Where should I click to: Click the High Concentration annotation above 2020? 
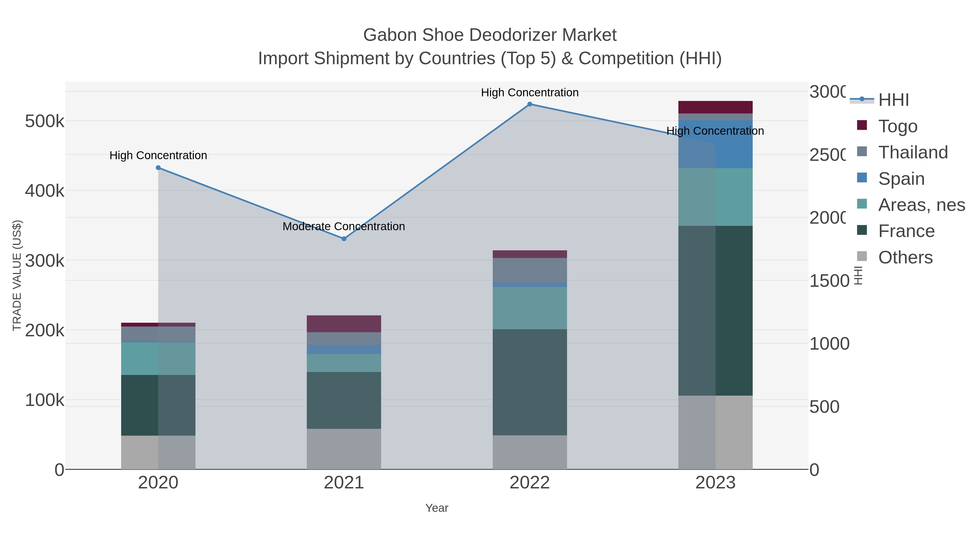click(x=158, y=155)
